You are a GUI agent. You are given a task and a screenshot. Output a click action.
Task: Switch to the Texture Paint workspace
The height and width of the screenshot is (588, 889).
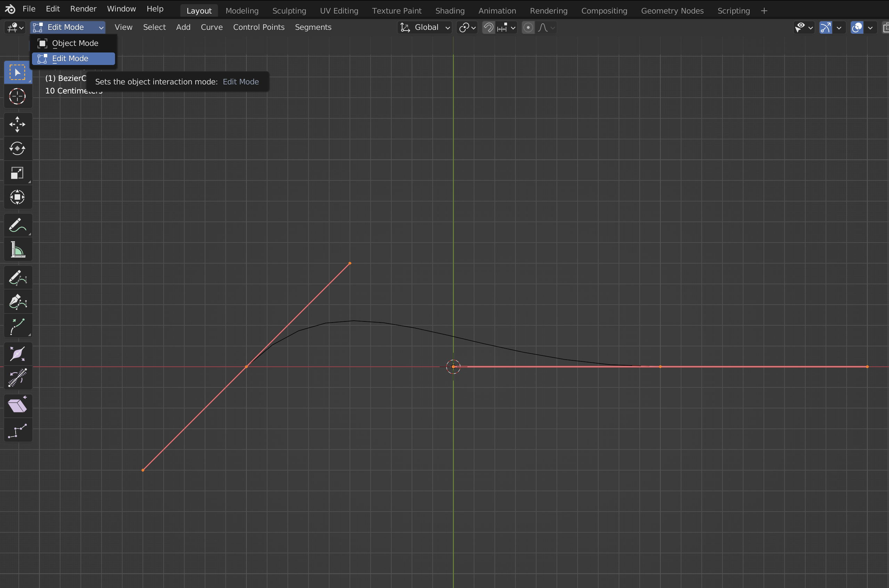(397, 11)
